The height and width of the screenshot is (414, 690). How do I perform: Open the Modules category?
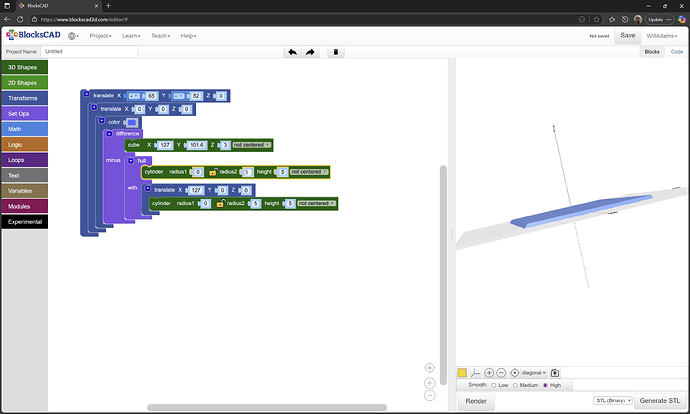[x=25, y=206]
